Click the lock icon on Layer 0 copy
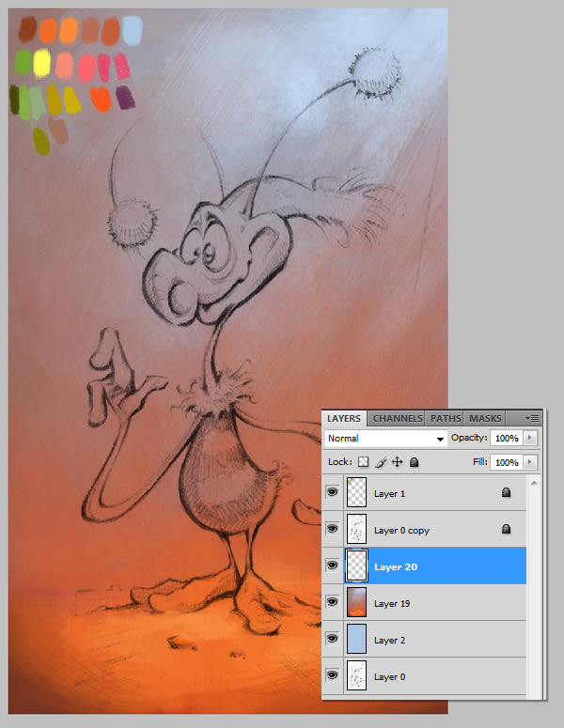This screenshot has width=564, height=728. [506, 529]
